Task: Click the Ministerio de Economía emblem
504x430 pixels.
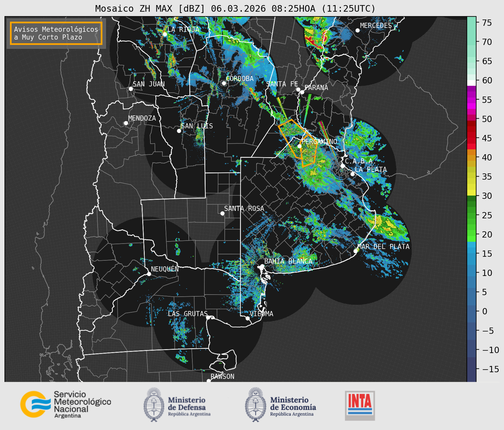Action: [x=255, y=405]
